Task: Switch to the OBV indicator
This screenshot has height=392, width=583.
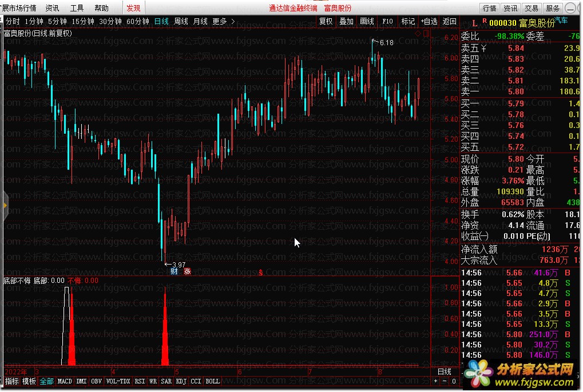Action: pos(96,381)
